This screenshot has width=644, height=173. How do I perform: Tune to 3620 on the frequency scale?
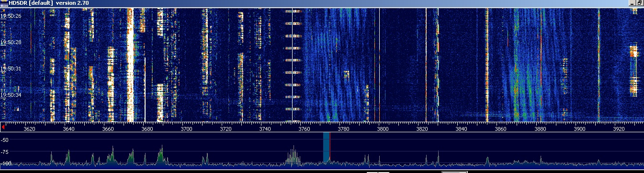29,129
